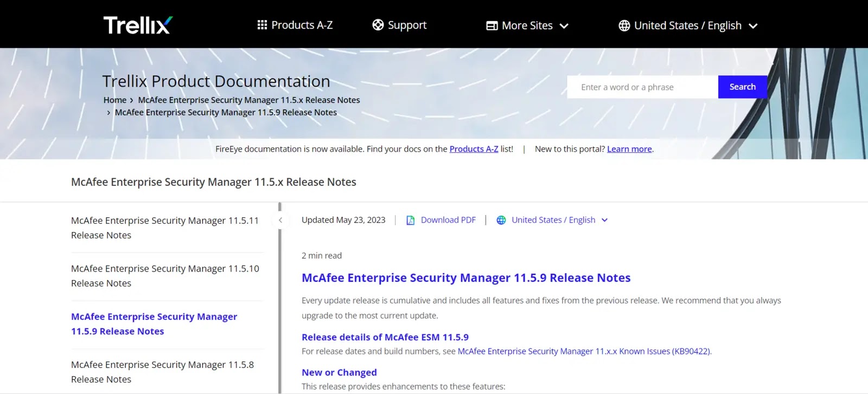Click the '2 min read' label
The height and width of the screenshot is (394, 868).
tap(322, 255)
